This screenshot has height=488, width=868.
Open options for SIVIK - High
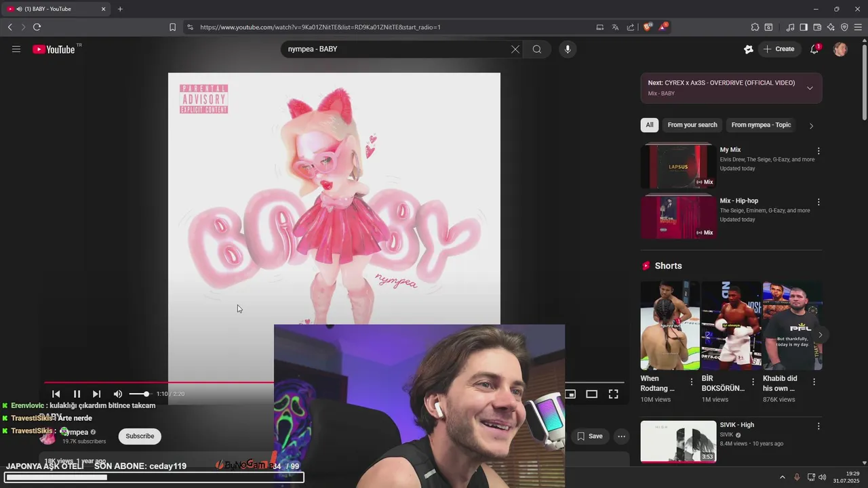[818, 426]
